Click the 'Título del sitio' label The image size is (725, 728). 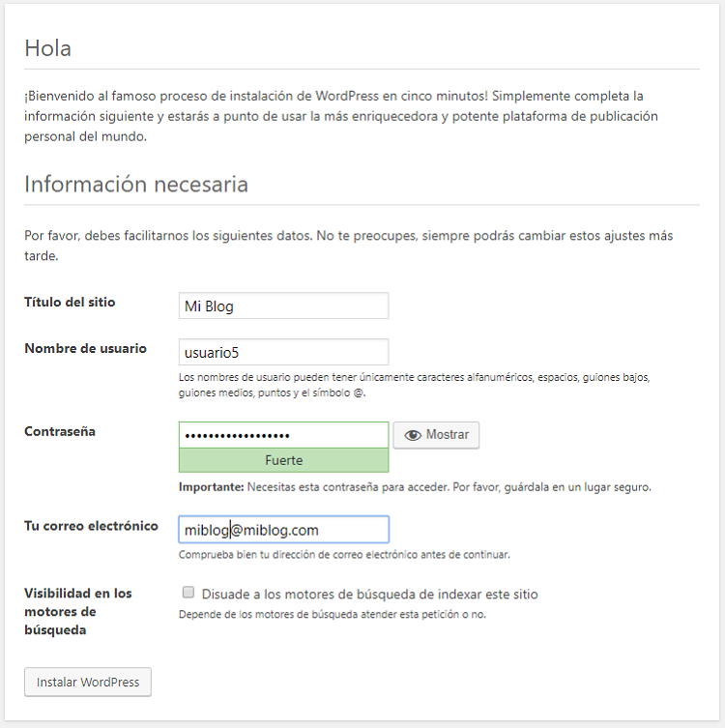pos(70,303)
